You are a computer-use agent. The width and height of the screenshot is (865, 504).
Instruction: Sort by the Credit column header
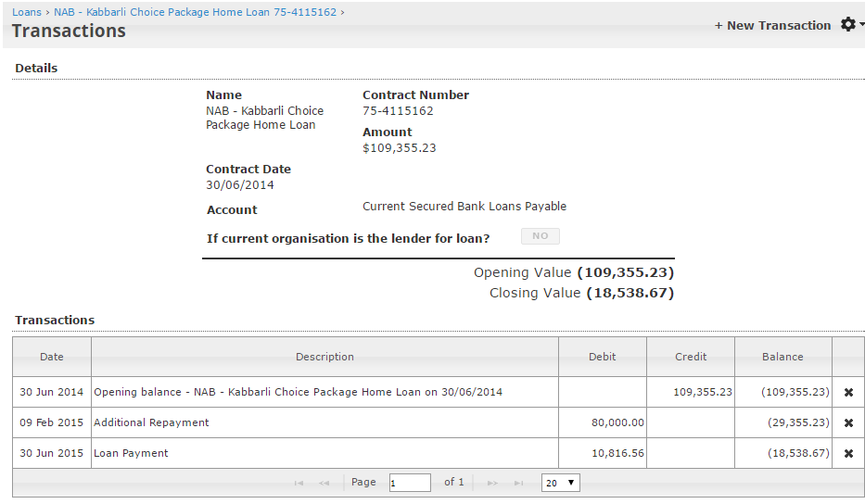(691, 357)
